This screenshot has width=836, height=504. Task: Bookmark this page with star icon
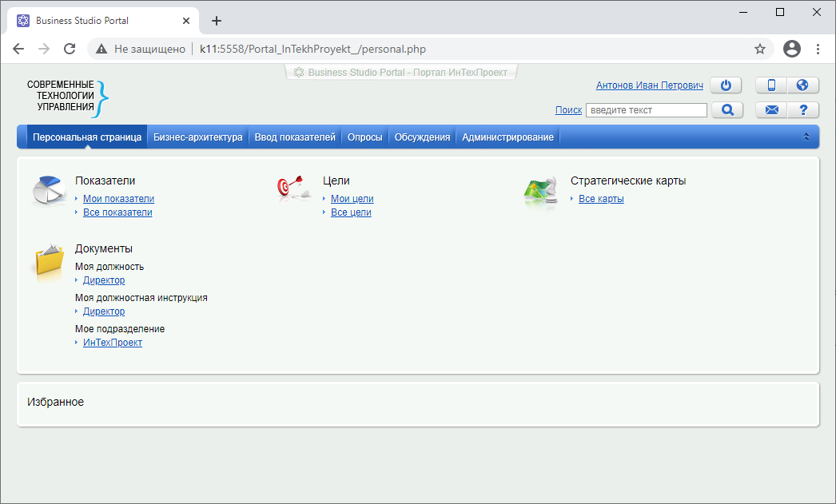tap(759, 49)
